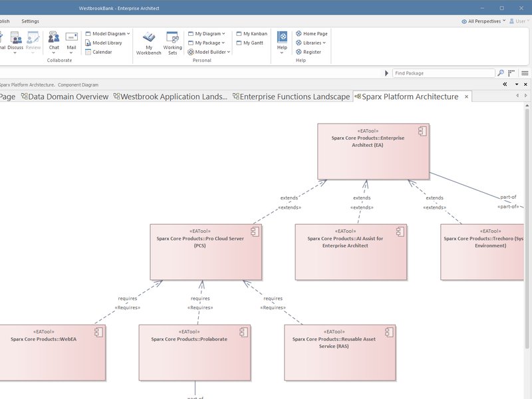Expand the My Diagram dropdown
This screenshot has width=532, height=399.
pyautogui.click(x=223, y=34)
